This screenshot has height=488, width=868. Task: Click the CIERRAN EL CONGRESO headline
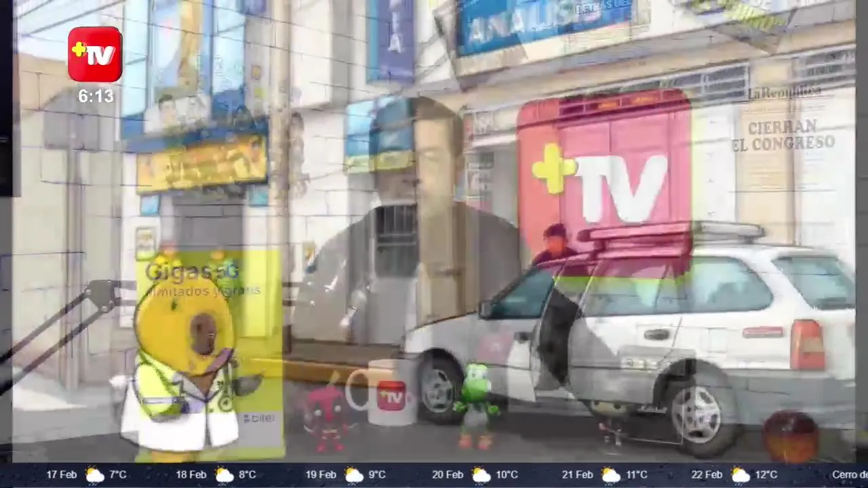click(783, 135)
